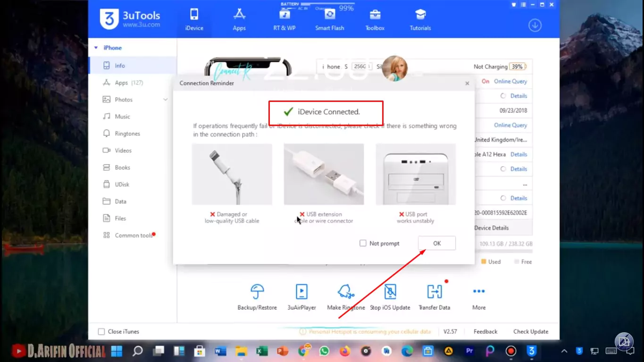Close the Connection Reminder dialog

pos(467,84)
